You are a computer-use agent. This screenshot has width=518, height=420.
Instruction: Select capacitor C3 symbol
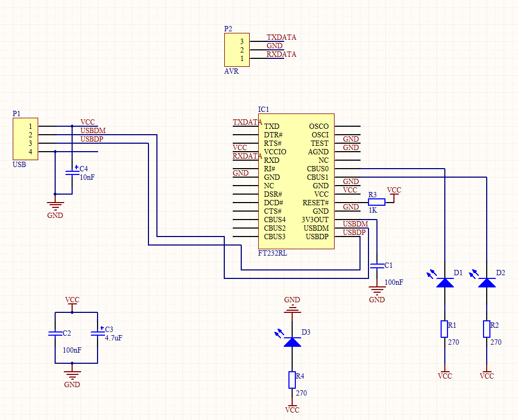pos(98,334)
